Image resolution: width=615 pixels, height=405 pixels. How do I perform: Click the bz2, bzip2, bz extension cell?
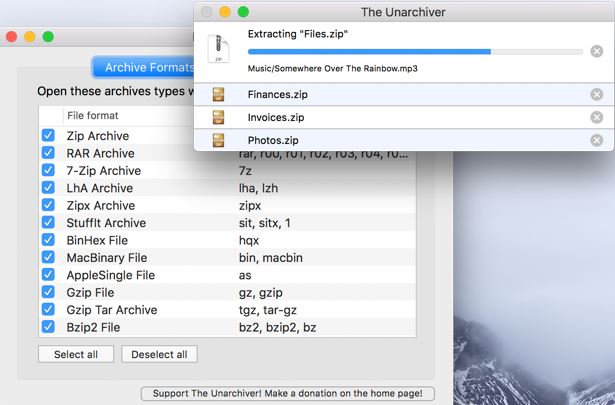(x=277, y=327)
